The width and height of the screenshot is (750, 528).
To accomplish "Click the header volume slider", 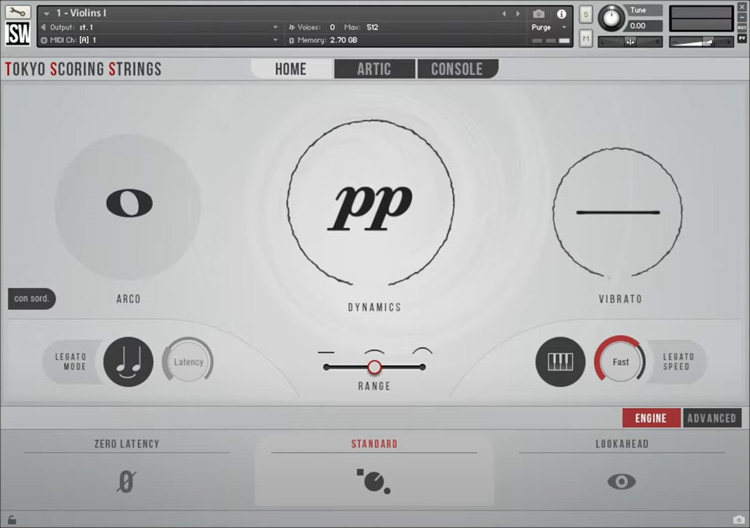I will point(701,42).
